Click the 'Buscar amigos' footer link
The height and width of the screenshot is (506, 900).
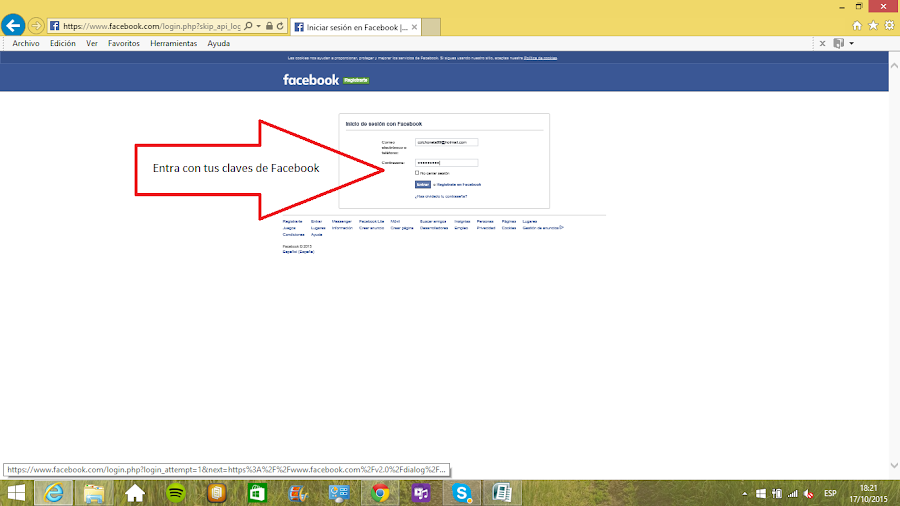pos(433,221)
